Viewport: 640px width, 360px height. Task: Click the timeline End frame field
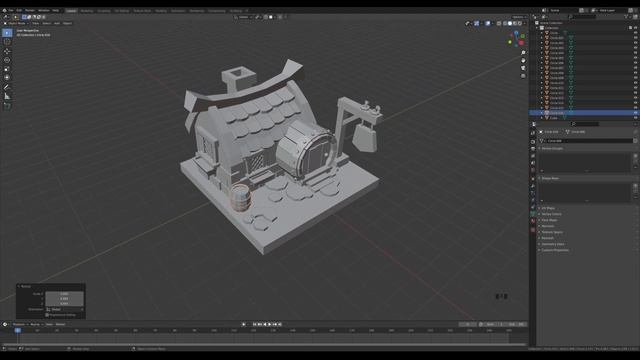(x=516, y=324)
